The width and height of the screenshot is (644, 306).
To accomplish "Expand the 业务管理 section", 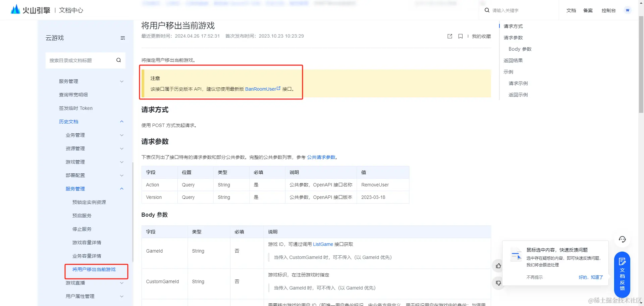I will coord(121,135).
